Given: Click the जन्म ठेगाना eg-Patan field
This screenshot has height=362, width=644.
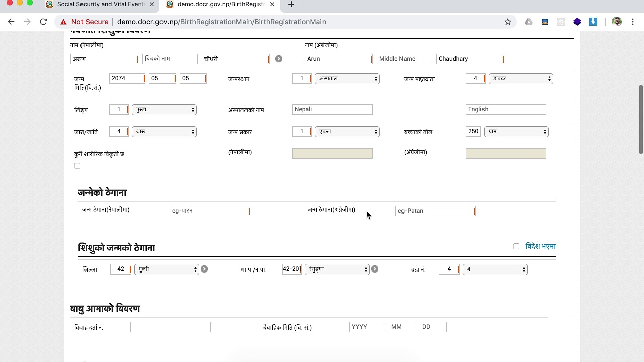Looking at the screenshot, I should [435, 211].
